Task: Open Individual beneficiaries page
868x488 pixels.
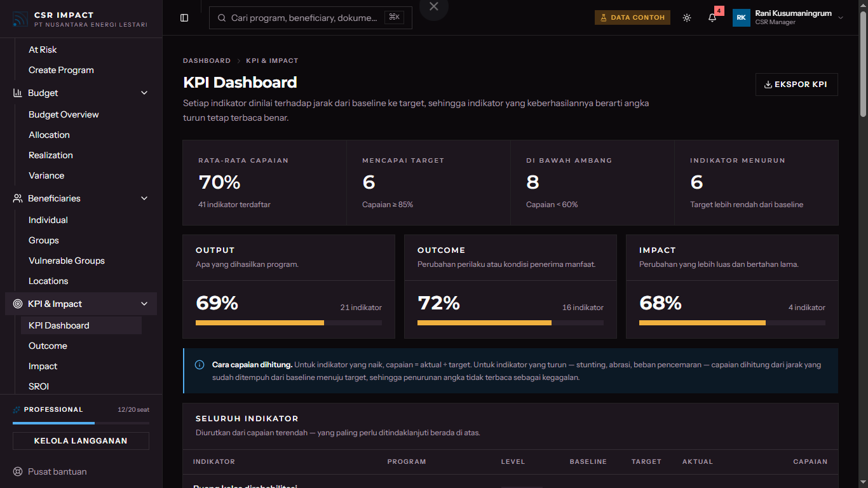Action: (48, 220)
